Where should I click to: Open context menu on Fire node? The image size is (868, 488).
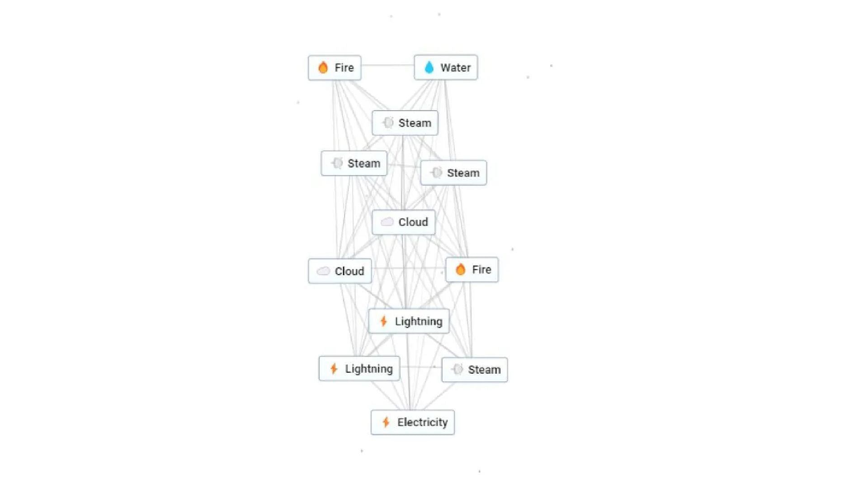(334, 67)
